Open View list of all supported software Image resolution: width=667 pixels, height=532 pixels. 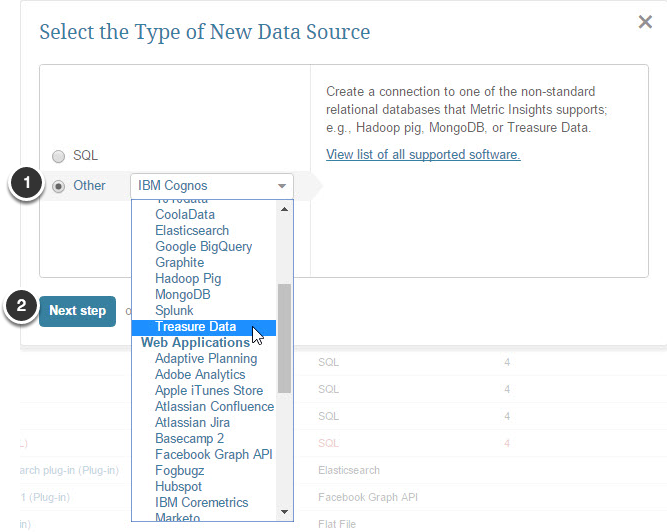423,154
